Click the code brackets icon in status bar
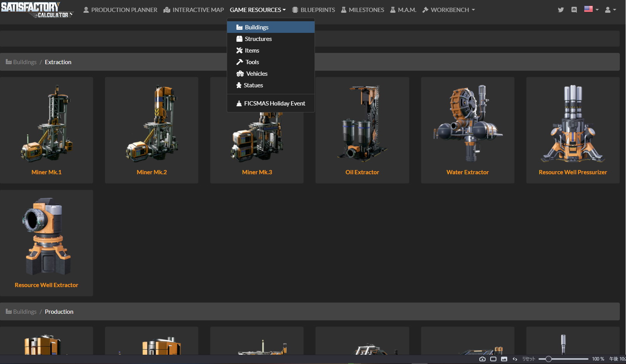Image resolution: width=626 pixels, height=364 pixels. click(x=515, y=359)
